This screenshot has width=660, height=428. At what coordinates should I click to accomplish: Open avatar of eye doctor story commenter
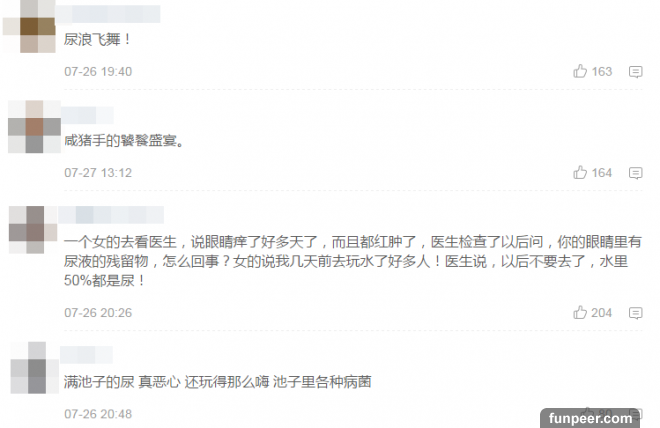33,230
